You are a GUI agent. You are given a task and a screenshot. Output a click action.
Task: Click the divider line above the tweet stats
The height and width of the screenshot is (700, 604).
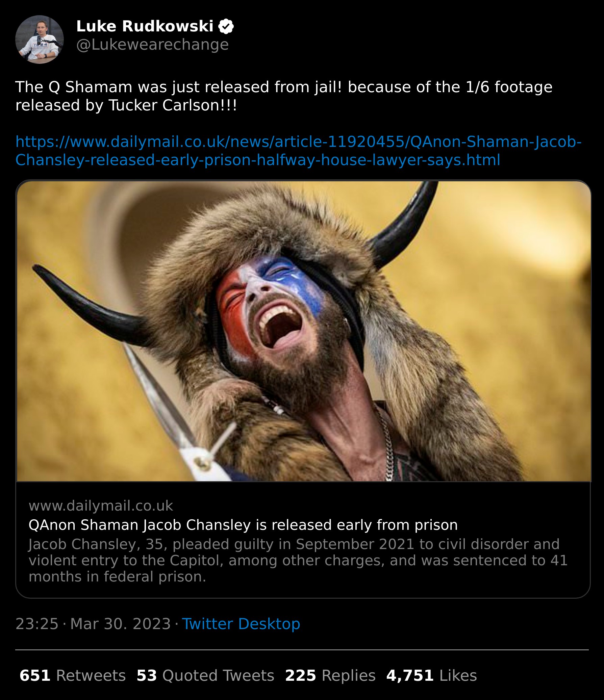302,650
